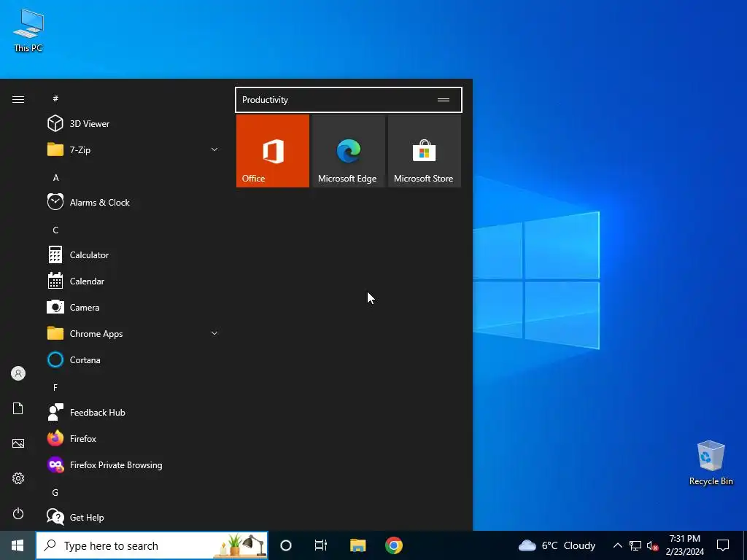Click the Power button in Start
This screenshot has width=747, height=560.
[18, 513]
